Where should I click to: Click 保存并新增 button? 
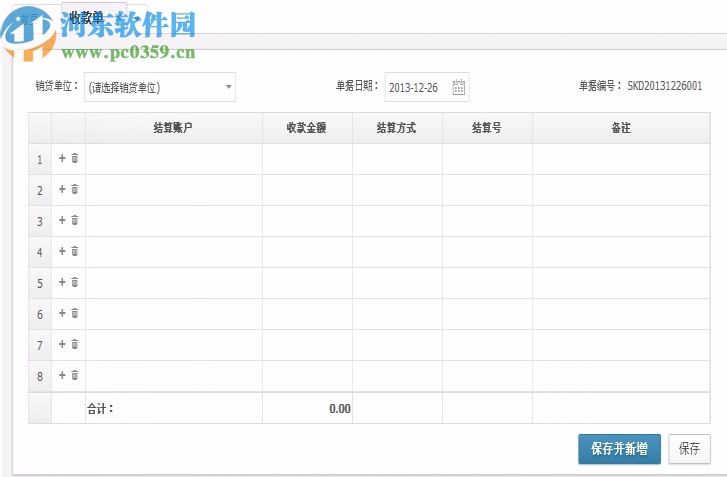[619, 449]
